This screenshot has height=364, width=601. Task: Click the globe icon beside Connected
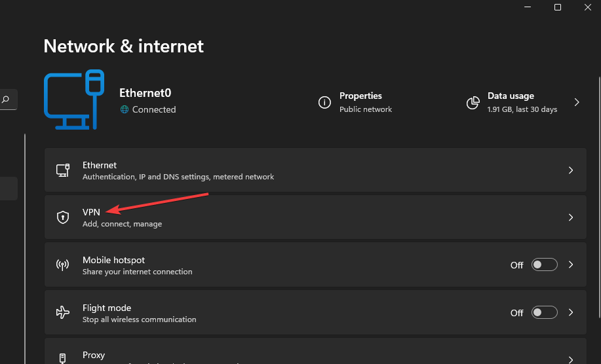(124, 109)
